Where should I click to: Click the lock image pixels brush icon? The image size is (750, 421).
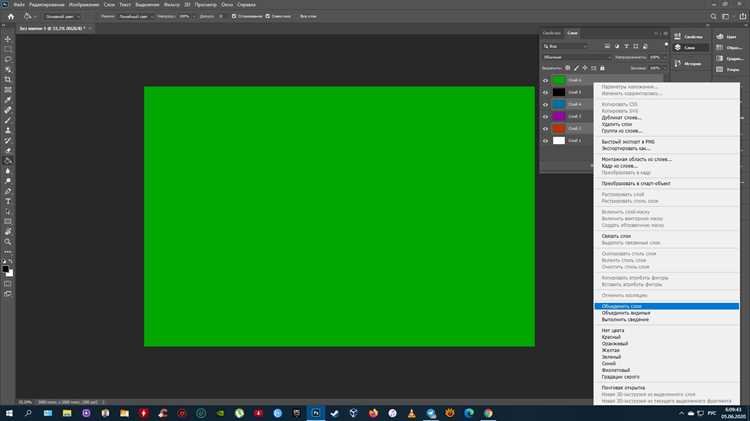click(x=576, y=68)
